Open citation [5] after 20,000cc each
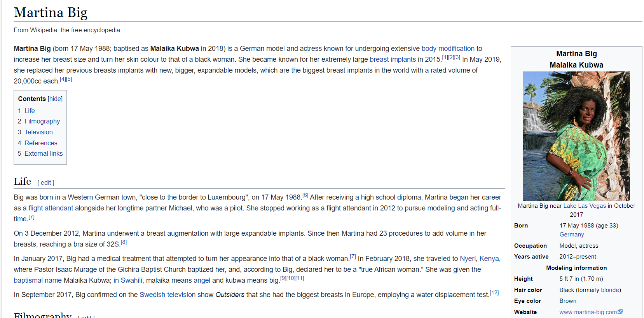The width and height of the screenshot is (644, 318). (x=69, y=79)
